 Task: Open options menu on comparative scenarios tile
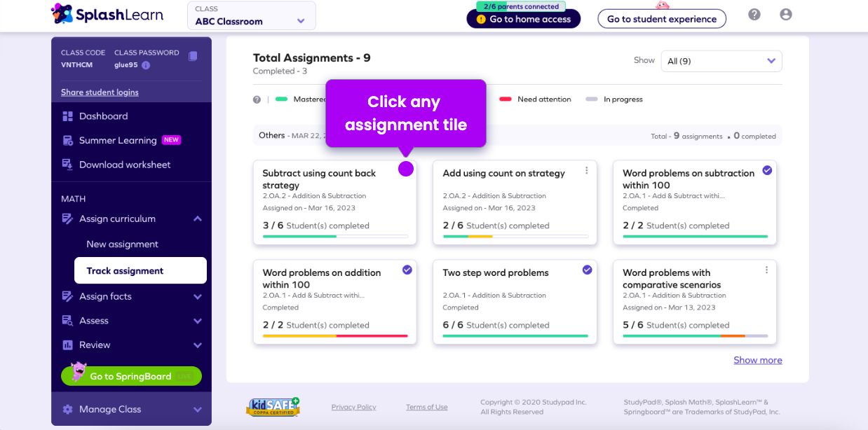coord(767,270)
